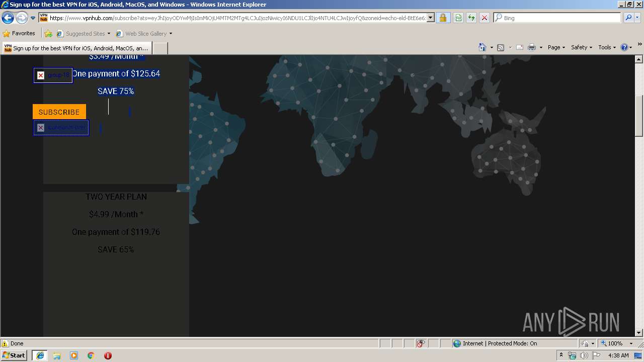Click the scrollbar down arrow
The image size is (644, 362).
click(639, 332)
